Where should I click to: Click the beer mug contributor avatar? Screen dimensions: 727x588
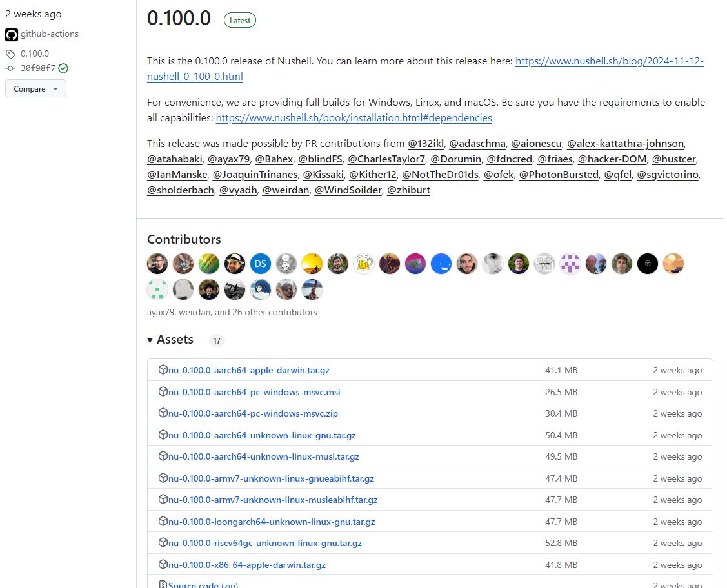[364, 264]
